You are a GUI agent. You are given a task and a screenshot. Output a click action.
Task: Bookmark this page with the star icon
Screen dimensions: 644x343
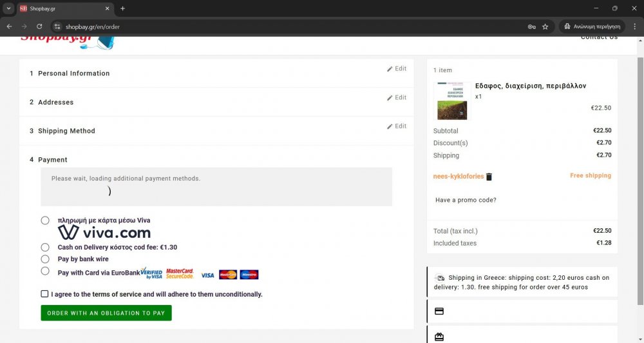tap(545, 26)
